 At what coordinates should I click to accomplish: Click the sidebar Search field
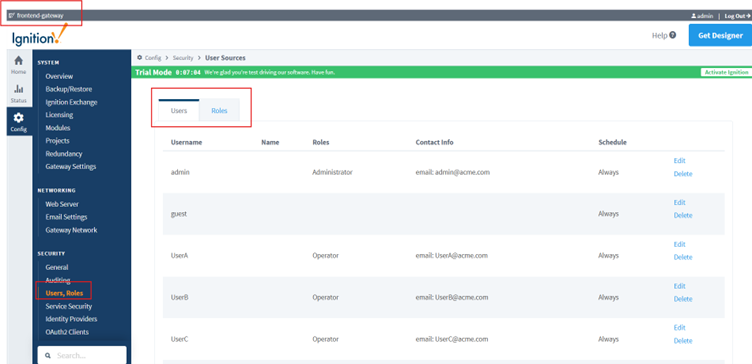click(x=82, y=355)
